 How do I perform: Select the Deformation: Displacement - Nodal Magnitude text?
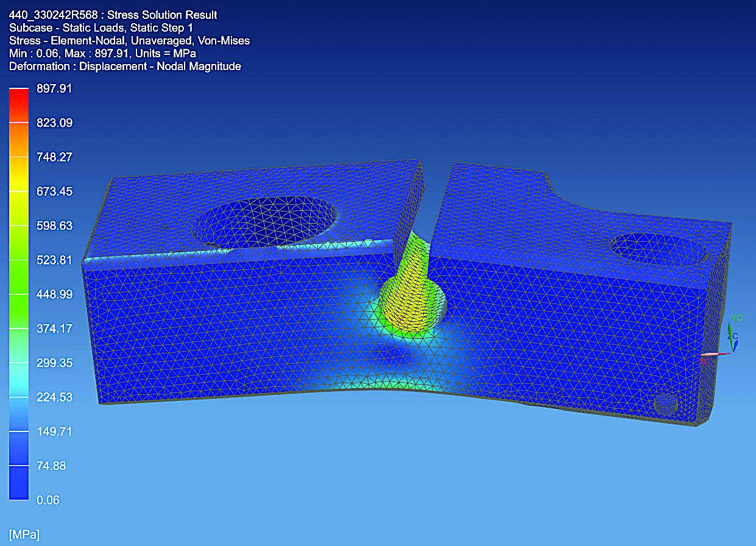[125, 66]
